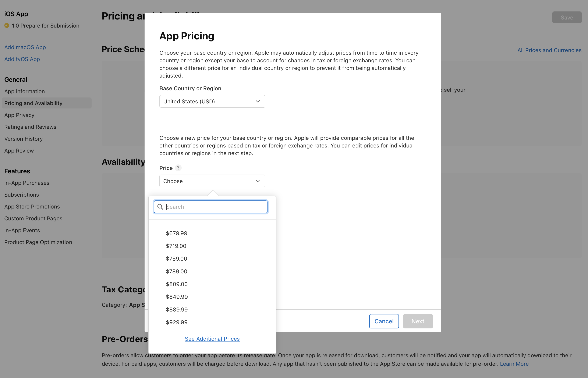
Task: Select the In-App Purchases section
Action: pyautogui.click(x=27, y=183)
